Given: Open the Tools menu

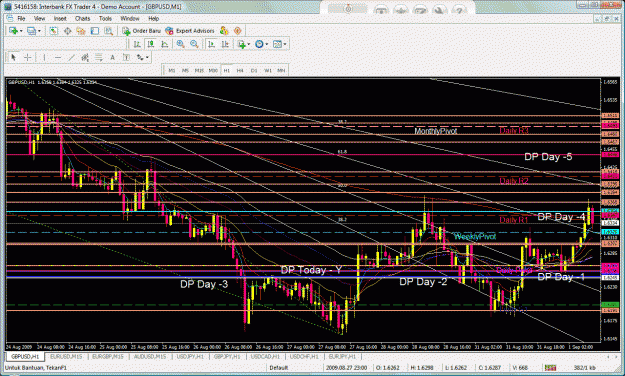Looking at the screenshot, I should coord(105,18).
